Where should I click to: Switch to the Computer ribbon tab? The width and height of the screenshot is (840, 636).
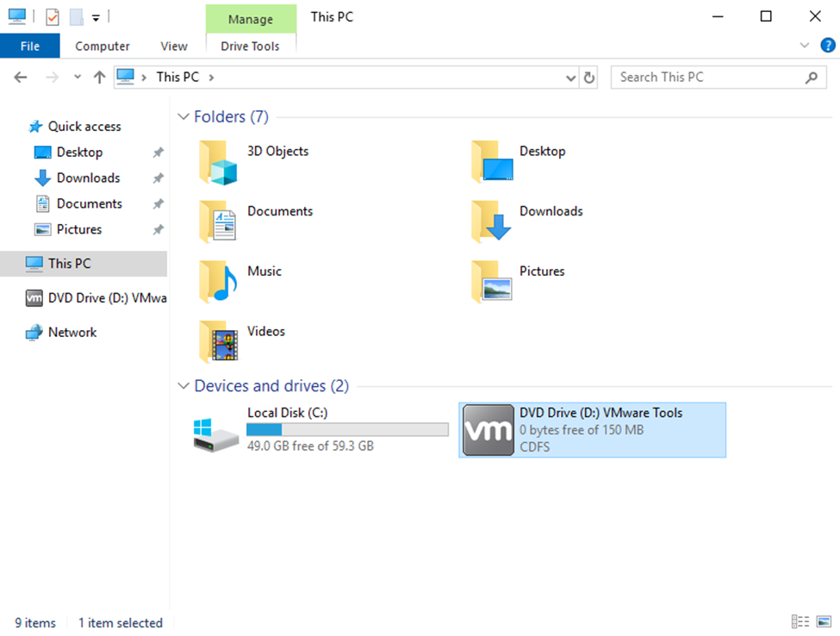coord(103,46)
